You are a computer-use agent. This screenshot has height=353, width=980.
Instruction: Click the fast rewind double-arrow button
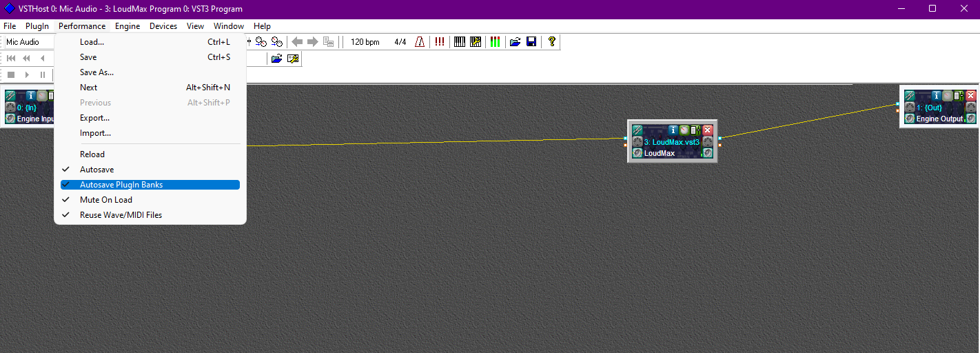(x=27, y=59)
